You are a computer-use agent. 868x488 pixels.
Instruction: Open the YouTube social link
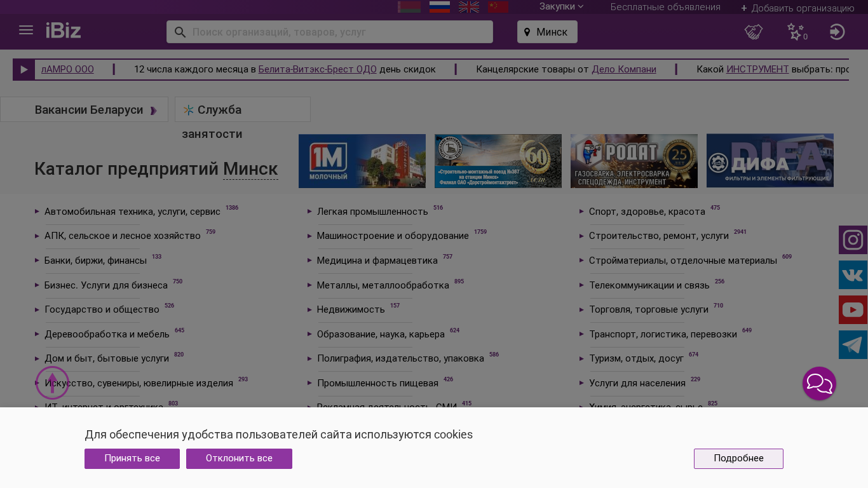pos(853,310)
